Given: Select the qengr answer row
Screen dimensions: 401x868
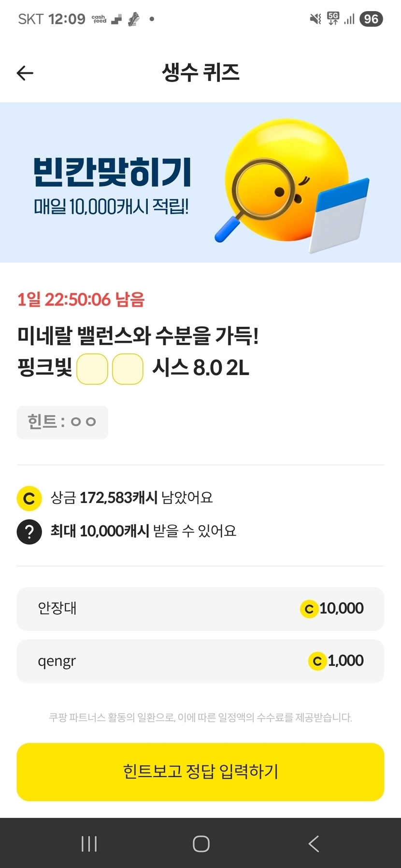Looking at the screenshot, I should pos(200,661).
